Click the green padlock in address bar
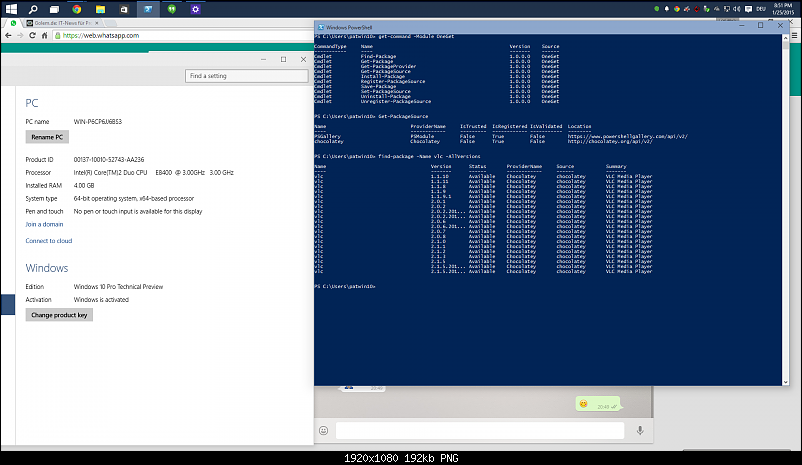 pos(58,35)
